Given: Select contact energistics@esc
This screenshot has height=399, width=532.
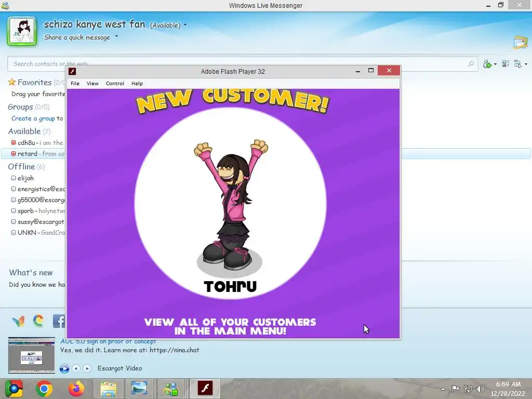Looking at the screenshot, I should [x=41, y=189].
